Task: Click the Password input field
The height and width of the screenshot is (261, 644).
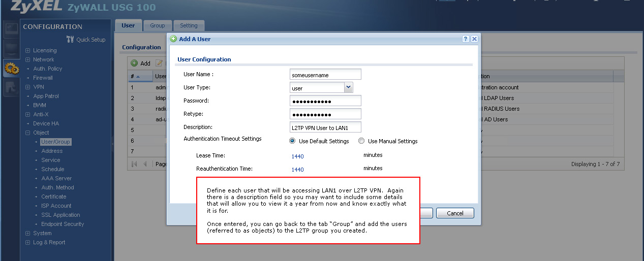Action: pyautogui.click(x=325, y=101)
